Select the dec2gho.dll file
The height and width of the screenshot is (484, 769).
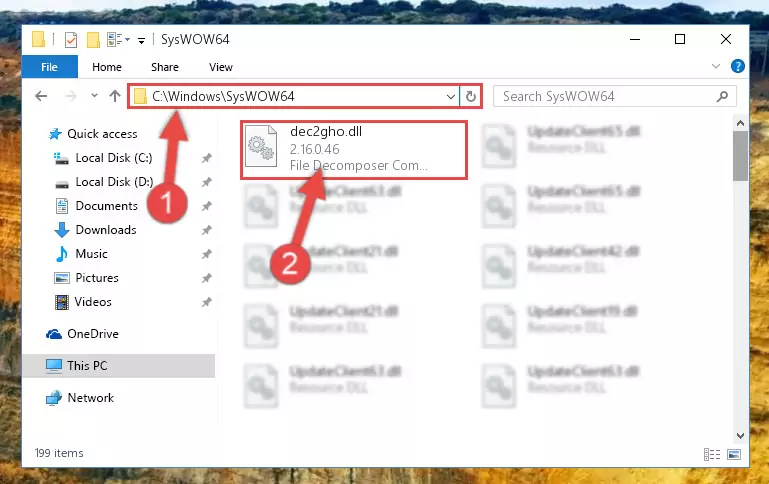354,150
